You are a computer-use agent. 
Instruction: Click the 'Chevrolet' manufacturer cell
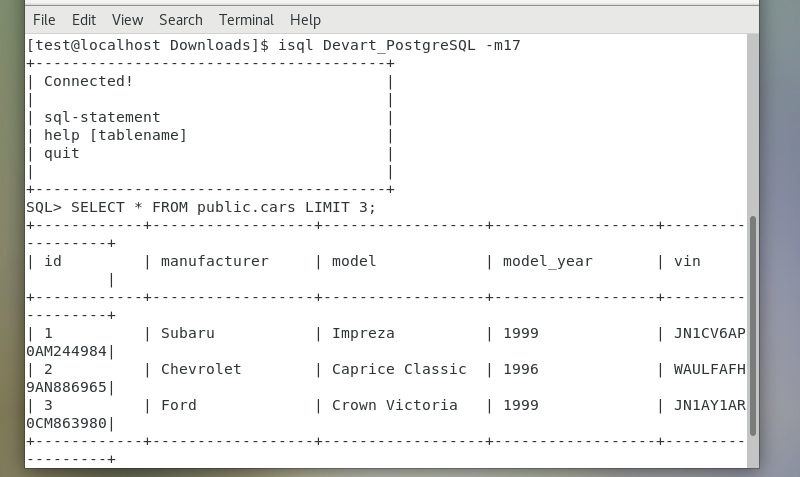click(201, 369)
